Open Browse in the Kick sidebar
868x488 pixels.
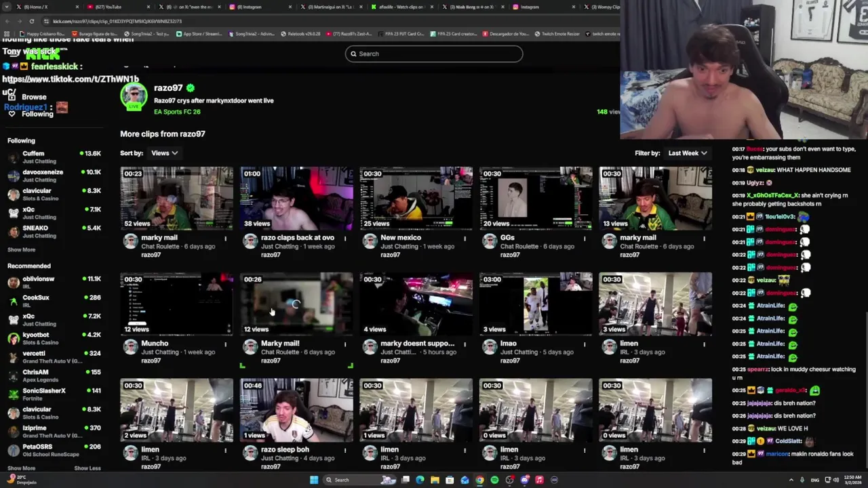point(34,97)
